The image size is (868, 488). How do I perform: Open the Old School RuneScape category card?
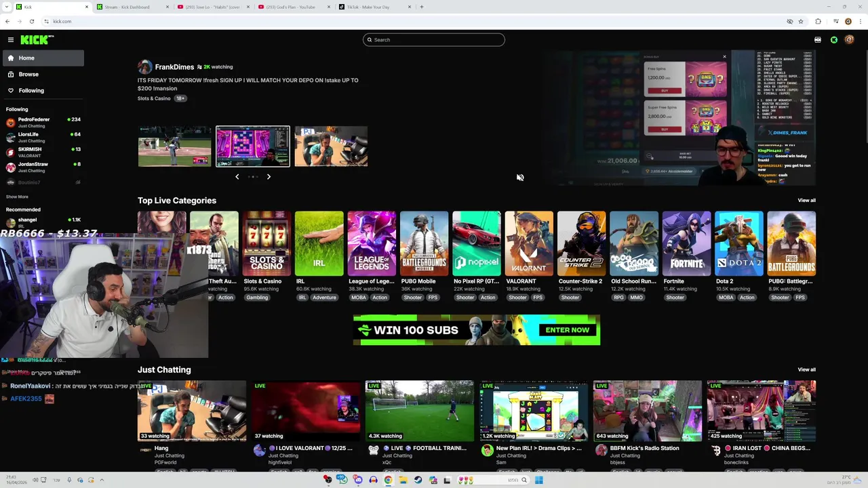click(x=634, y=244)
